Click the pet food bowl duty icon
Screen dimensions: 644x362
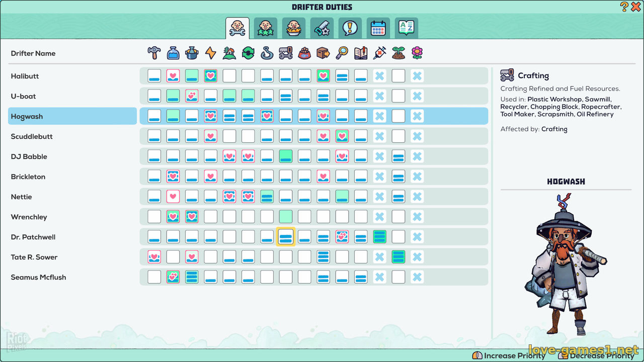pos(304,53)
